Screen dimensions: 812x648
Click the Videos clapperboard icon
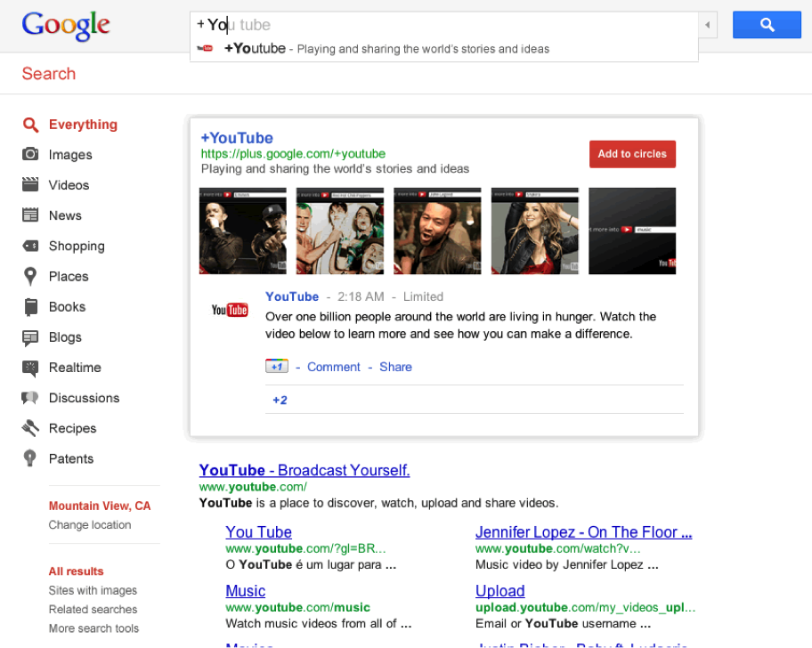tap(30, 184)
